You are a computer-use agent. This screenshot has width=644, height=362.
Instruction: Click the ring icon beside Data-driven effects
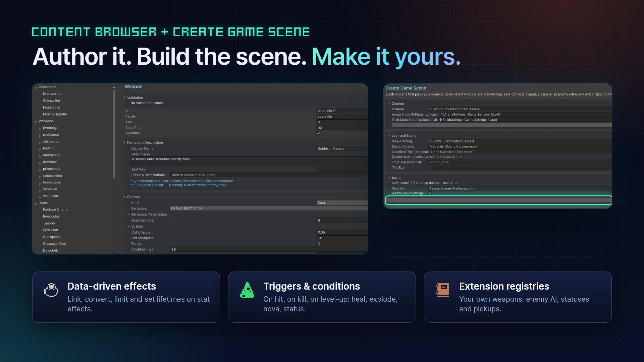[51, 290]
